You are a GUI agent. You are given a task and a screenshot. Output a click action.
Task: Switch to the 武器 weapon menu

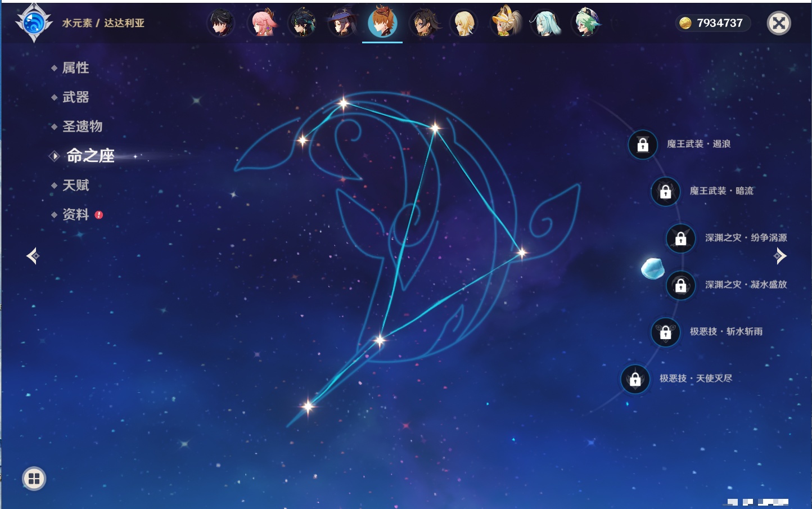[x=75, y=97]
